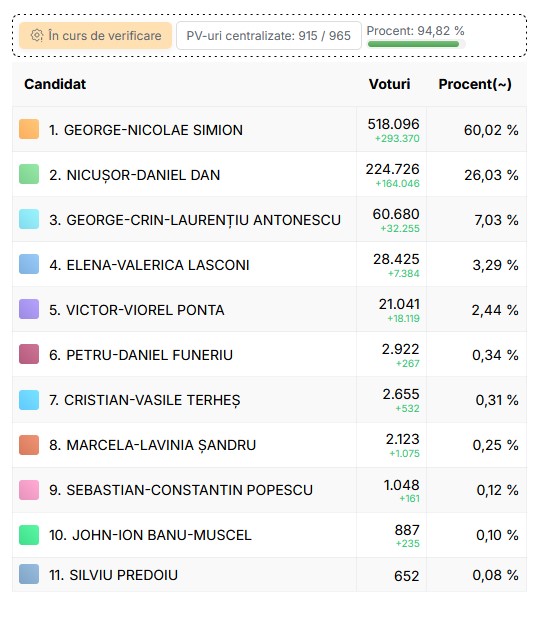Select the pink swatch for Sebastian-Constantin Popescu

[x=29, y=490]
